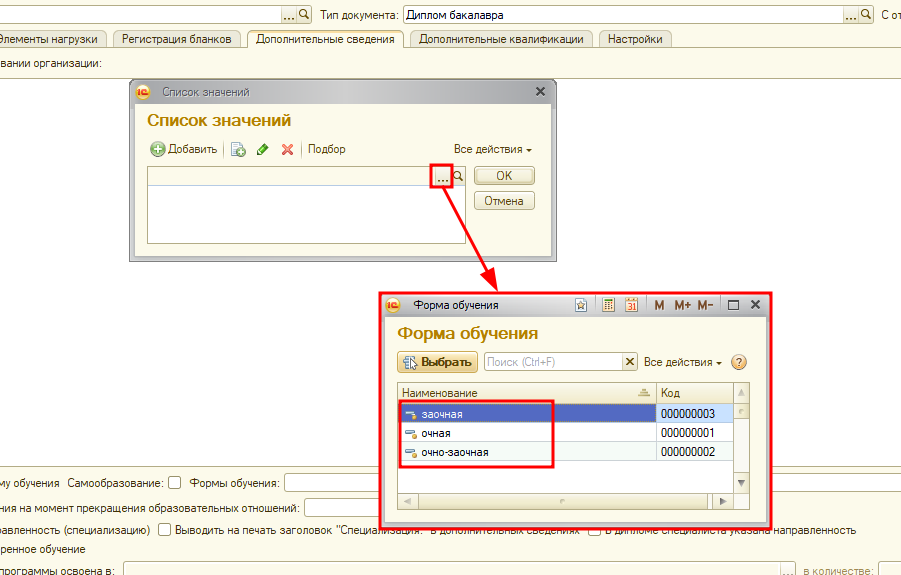
Task: Switch to Дополнительные квалификации tab
Action: point(501,39)
